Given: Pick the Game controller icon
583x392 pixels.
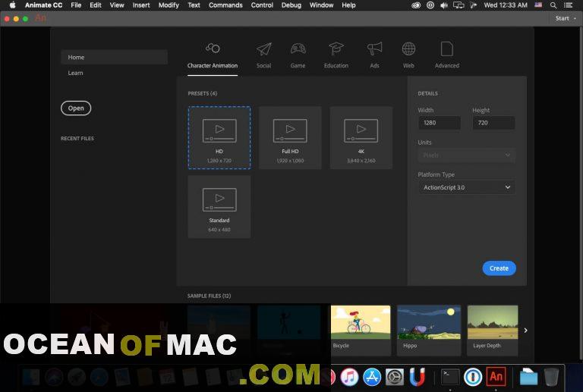Looking at the screenshot, I should (x=298, y=49).
